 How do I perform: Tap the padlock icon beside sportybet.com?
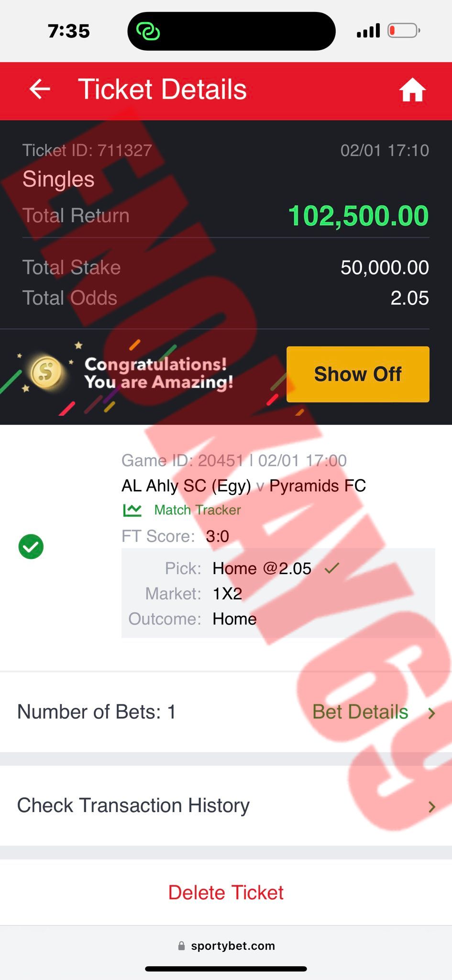[181, 946]
